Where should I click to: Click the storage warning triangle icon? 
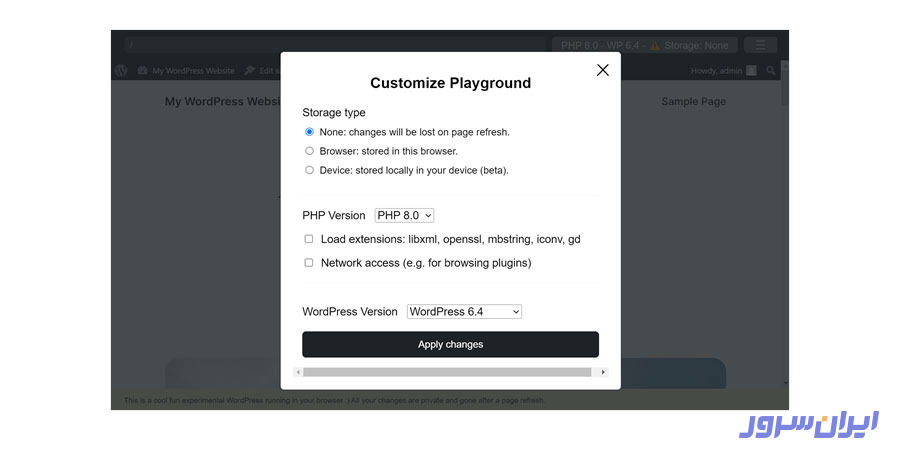tap(655, 45)
